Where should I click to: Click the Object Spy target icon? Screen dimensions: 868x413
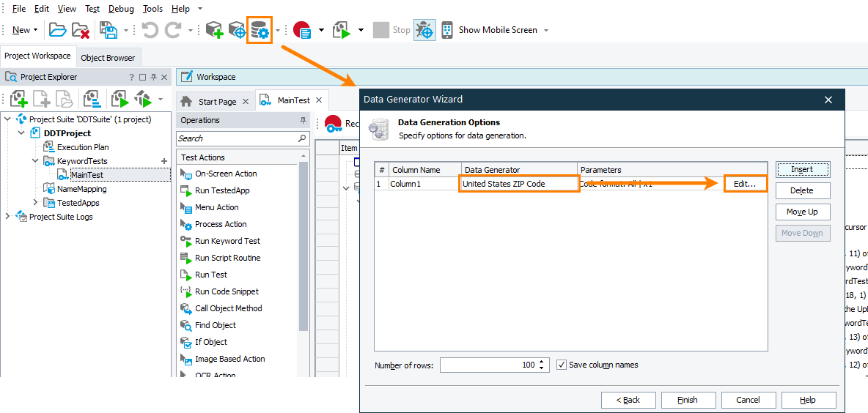tap(424, 30)
